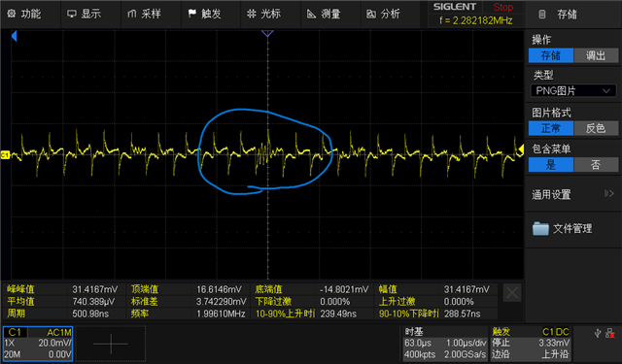Close the measurement panel with X
The width and height of the screenshot is (622, 364).
point(512,293)
